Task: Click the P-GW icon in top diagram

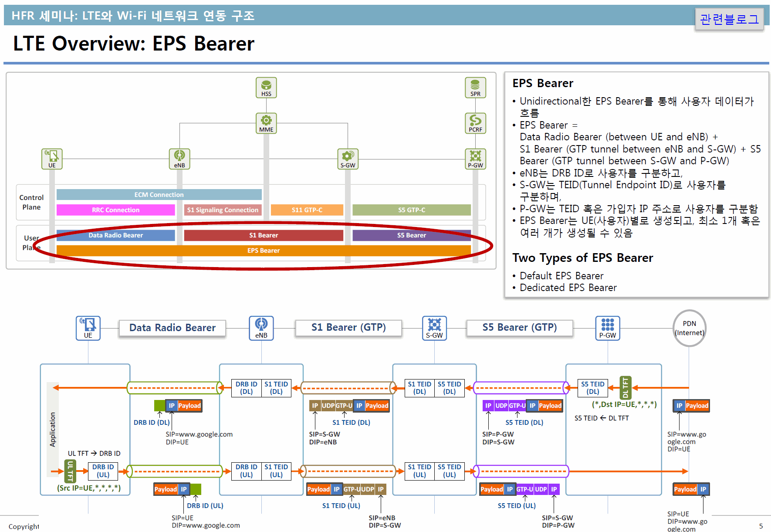Action: point(475,159)
